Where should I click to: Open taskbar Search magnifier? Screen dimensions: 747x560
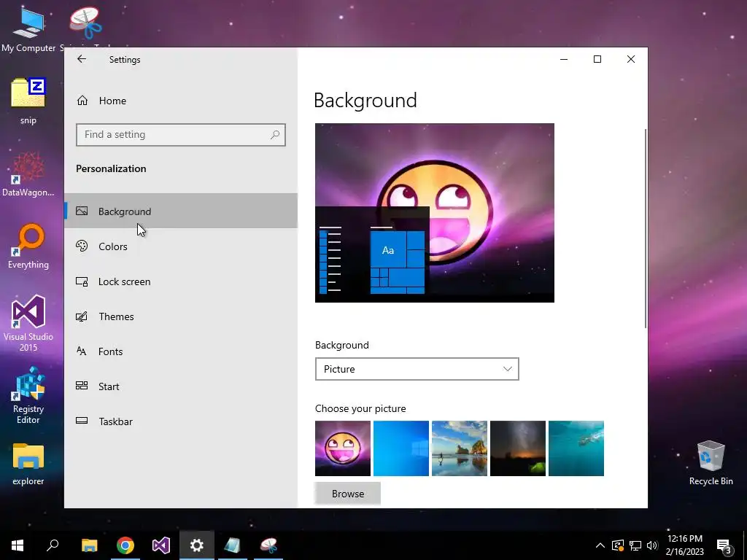click(53, 545)
